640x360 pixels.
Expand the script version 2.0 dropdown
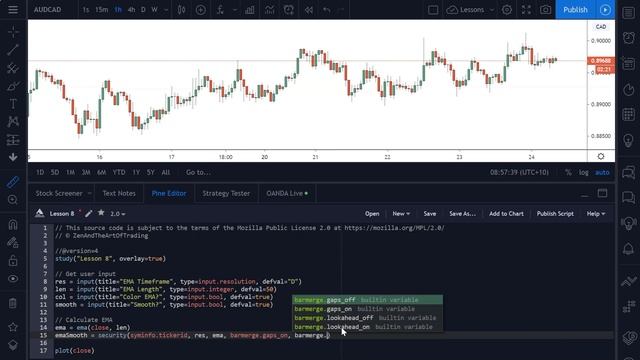[118, 213]
